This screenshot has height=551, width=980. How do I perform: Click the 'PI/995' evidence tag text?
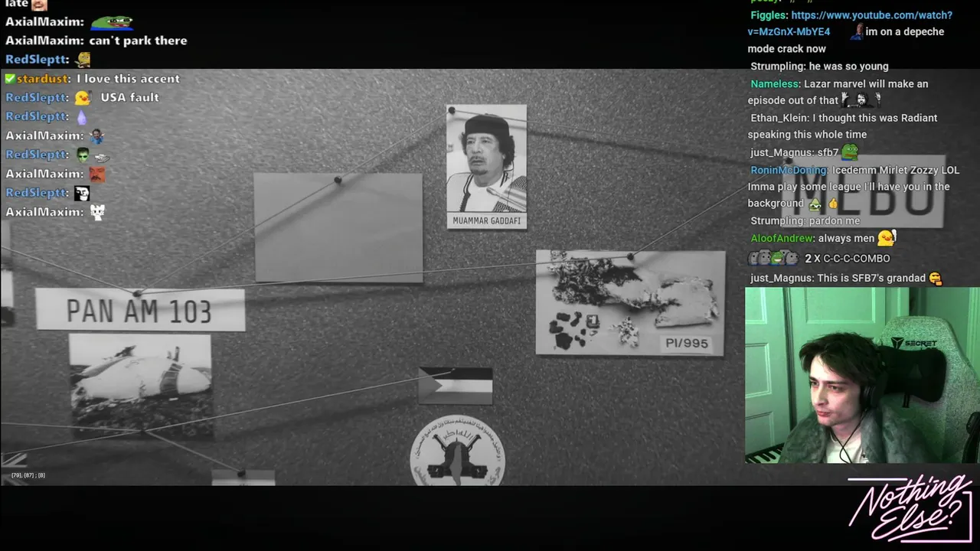(687, 344)
